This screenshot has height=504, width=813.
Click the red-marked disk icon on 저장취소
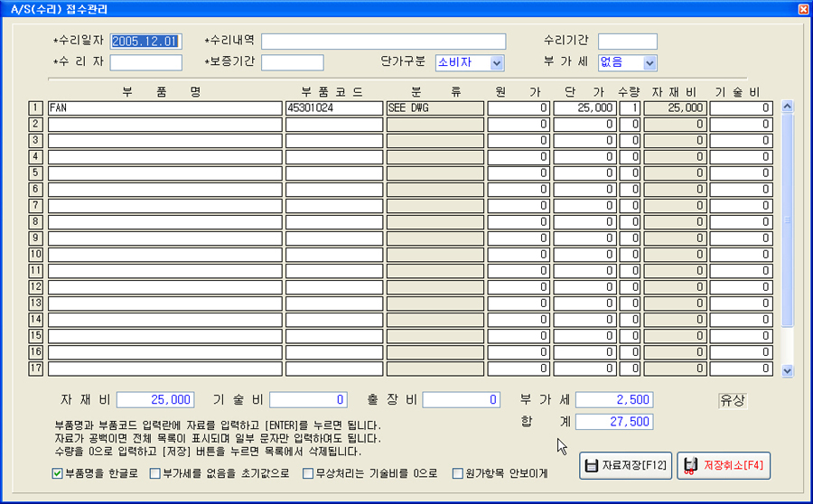point(689,465)
